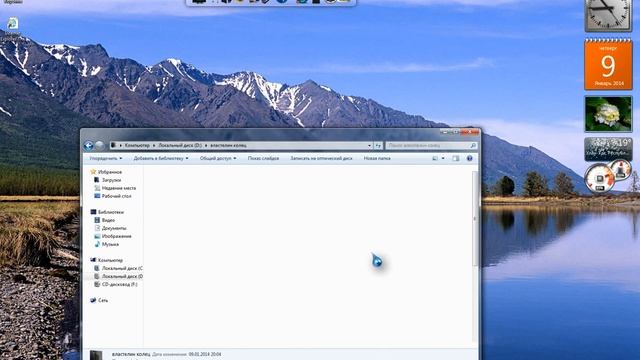Click the flower slideshow gadget picture

[x=608, y=114]
